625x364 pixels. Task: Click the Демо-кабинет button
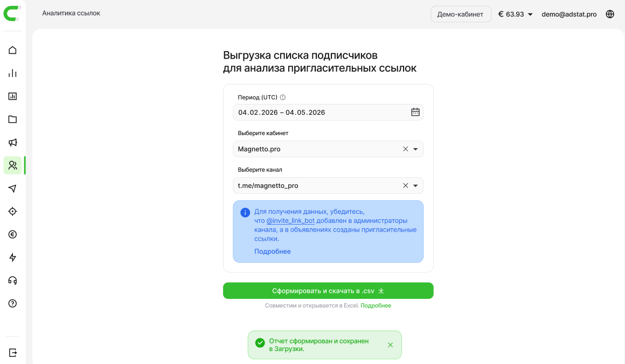point(460,15)
